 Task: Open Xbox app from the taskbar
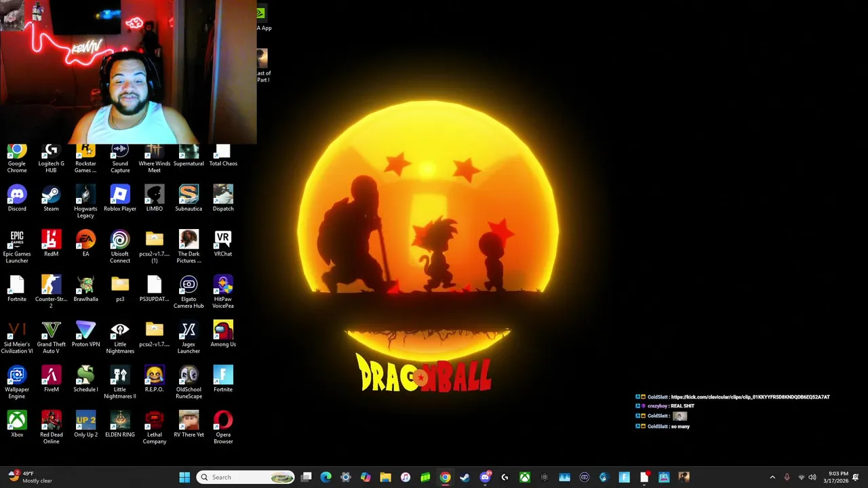(525, 477)
